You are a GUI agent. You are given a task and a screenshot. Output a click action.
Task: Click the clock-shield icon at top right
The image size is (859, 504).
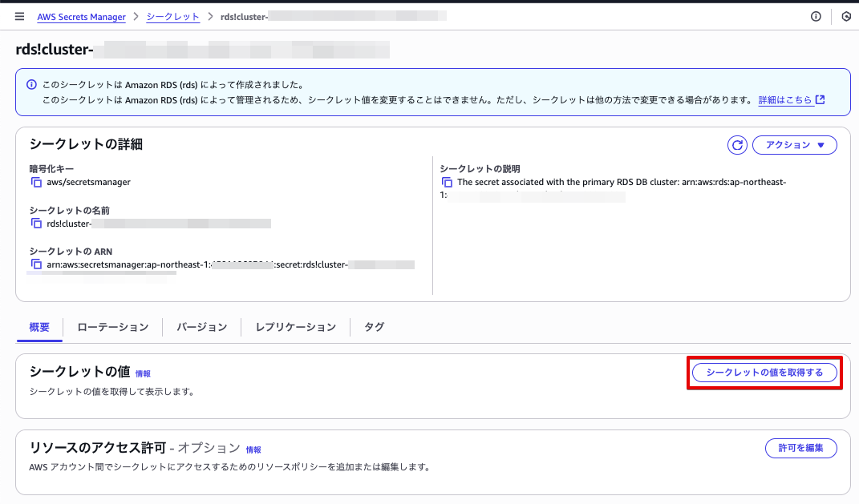point(846,16)
